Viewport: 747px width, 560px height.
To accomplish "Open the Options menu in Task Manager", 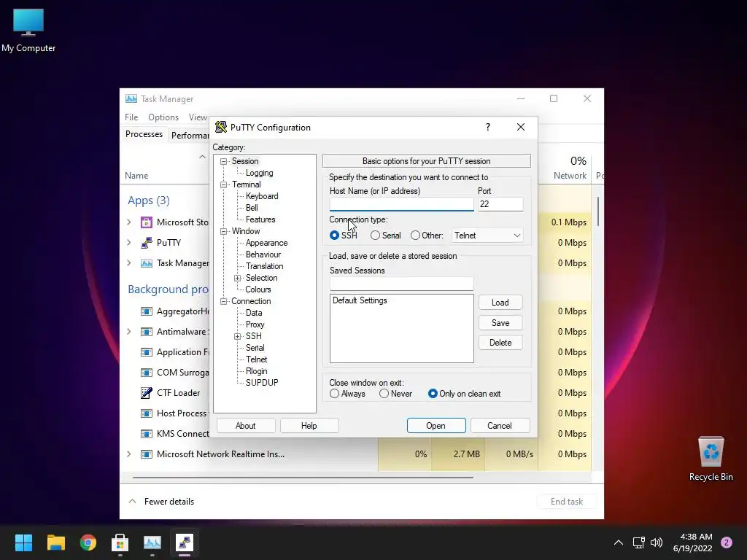I will pyautogui.click(x=163, y=117).
